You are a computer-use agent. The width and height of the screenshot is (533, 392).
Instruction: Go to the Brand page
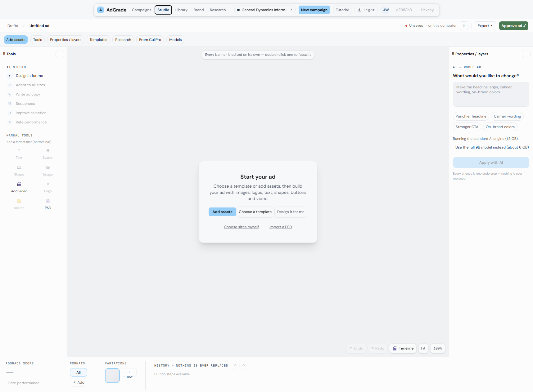tap(199, 10)
